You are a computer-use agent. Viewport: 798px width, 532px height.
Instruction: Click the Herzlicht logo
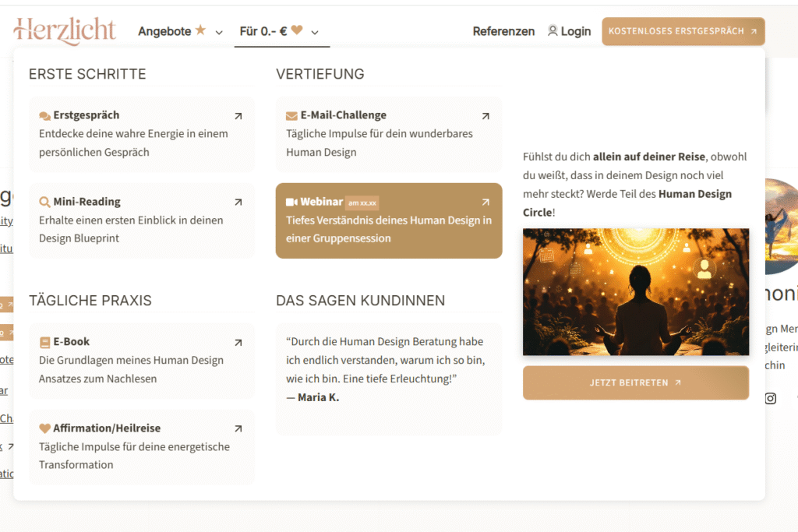[65, 30]
